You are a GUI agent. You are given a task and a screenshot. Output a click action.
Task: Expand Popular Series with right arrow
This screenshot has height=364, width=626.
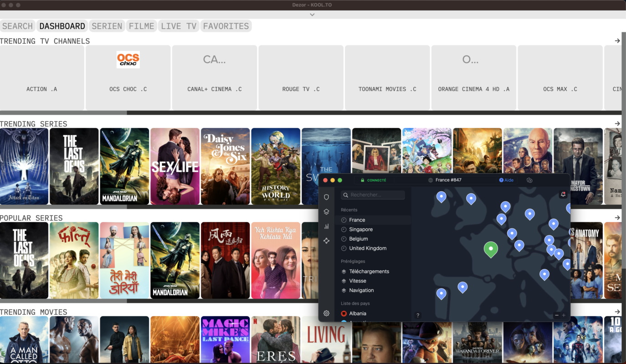click(617, 218)
